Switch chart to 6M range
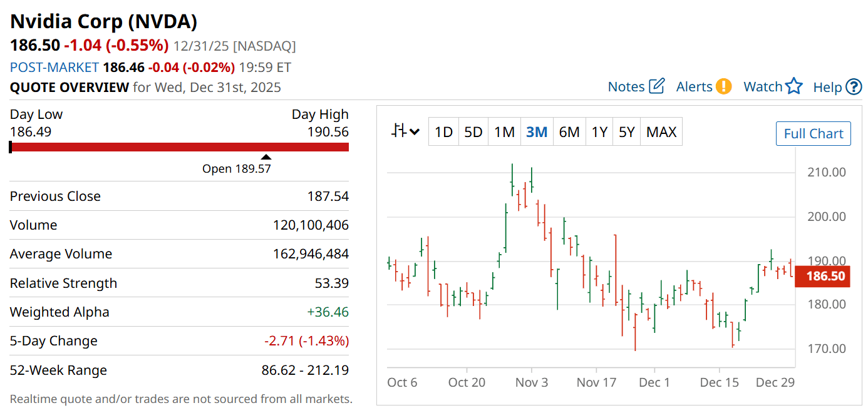868x413 pixels. tap(569, 132)
